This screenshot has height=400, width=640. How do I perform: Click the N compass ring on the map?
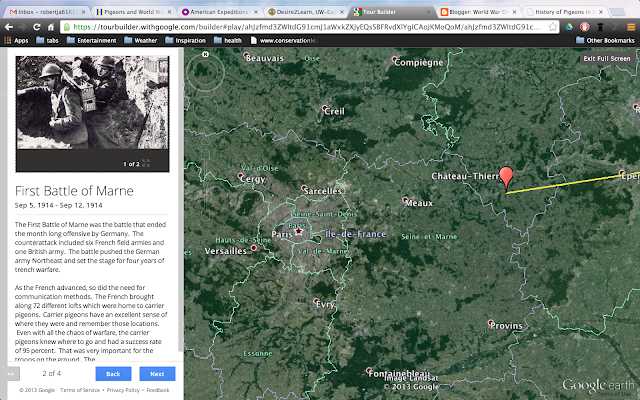pos(205,72)
